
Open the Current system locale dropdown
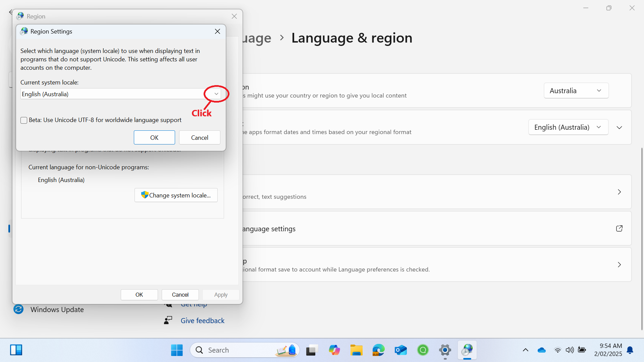(216, 94)
